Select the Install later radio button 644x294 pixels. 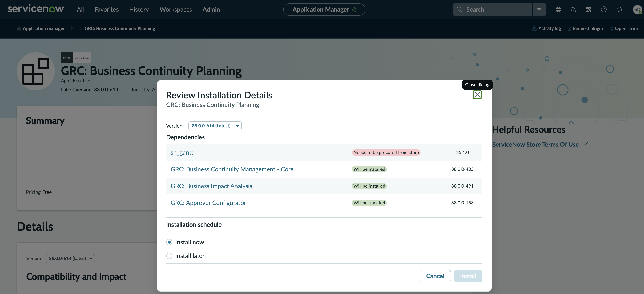(x=169, y=256)
